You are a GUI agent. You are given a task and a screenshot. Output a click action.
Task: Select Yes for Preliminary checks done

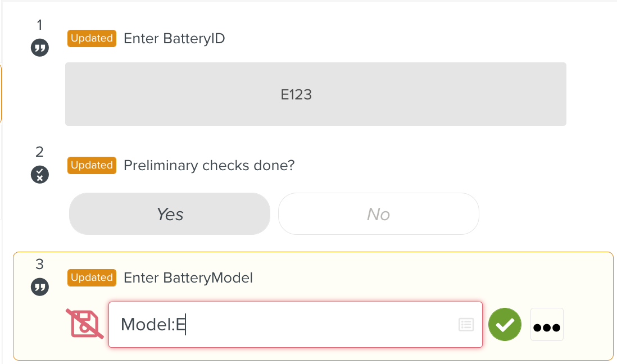click(x=170, y=214)
